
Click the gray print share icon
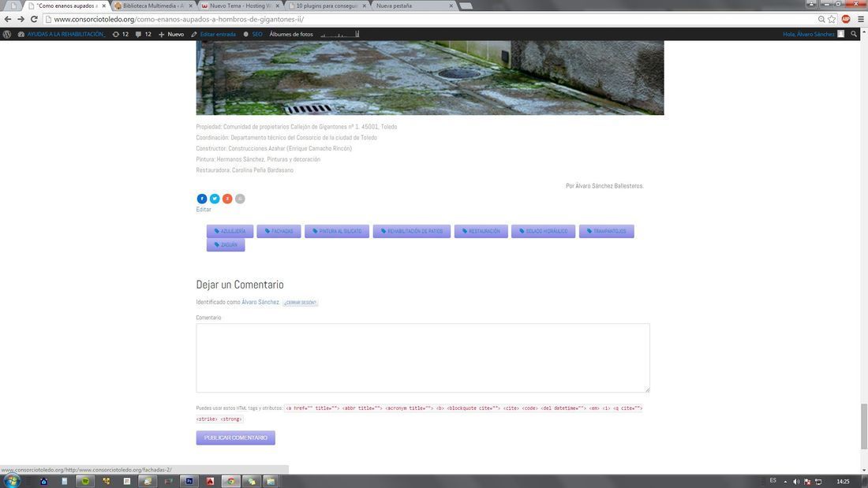(x=240, y=199)
